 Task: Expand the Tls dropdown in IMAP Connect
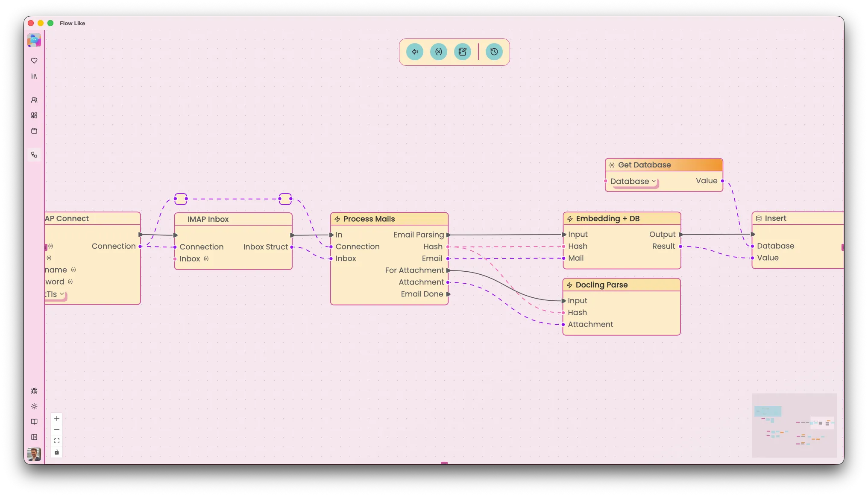55,294
